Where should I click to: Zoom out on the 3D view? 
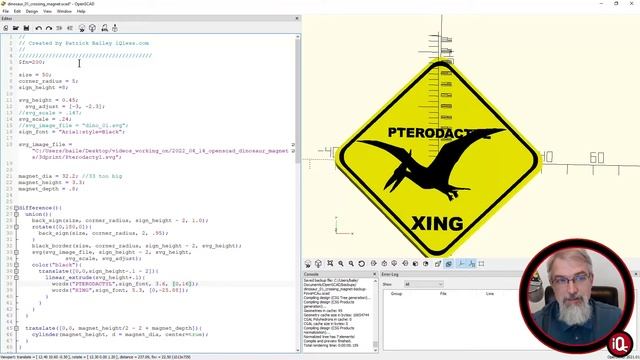tap(351, 264)
